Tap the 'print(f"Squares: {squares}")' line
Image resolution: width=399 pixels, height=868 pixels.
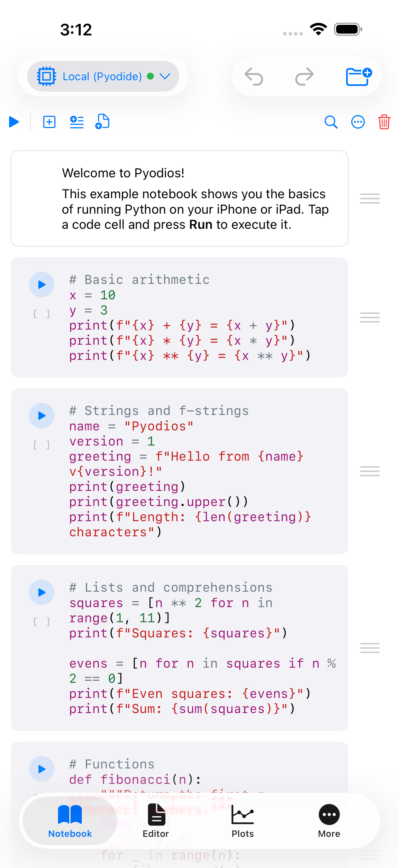pyautogui.click(x=178, y=633)
